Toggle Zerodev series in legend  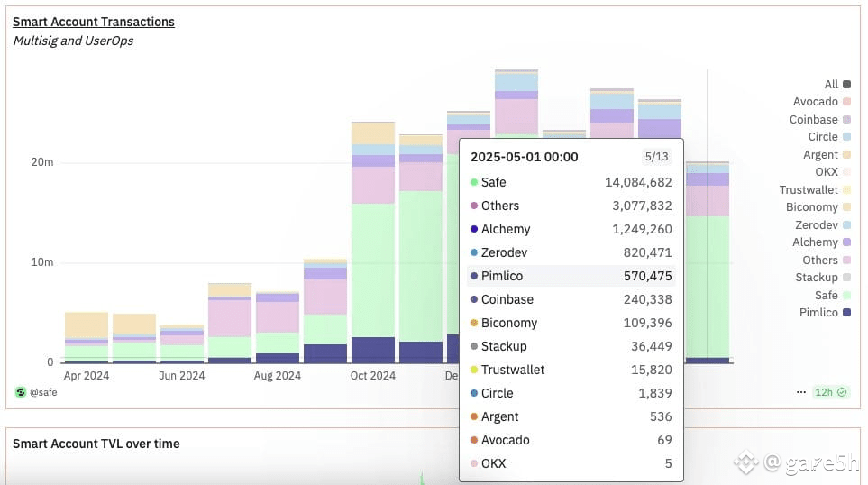tap(823, 224)
